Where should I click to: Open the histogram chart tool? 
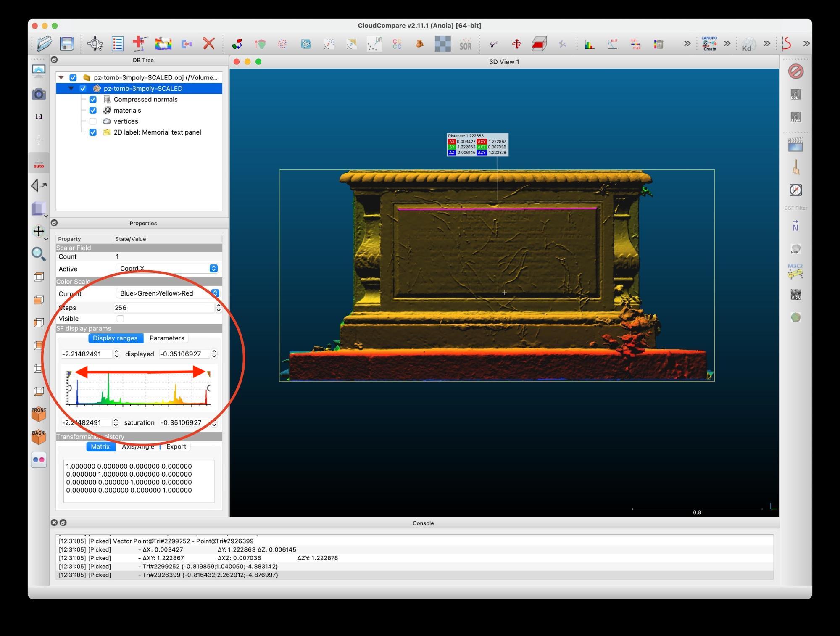point(589,44)
